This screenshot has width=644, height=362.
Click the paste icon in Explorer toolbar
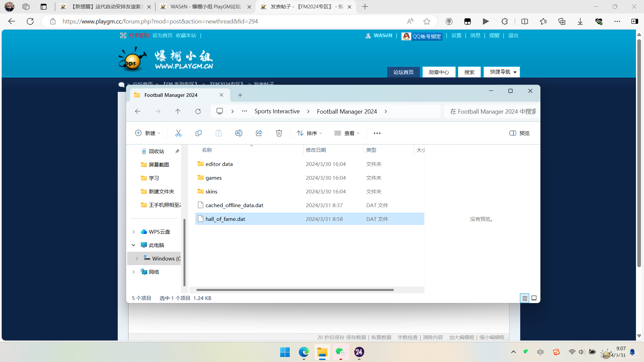click(x=218, y=133)
